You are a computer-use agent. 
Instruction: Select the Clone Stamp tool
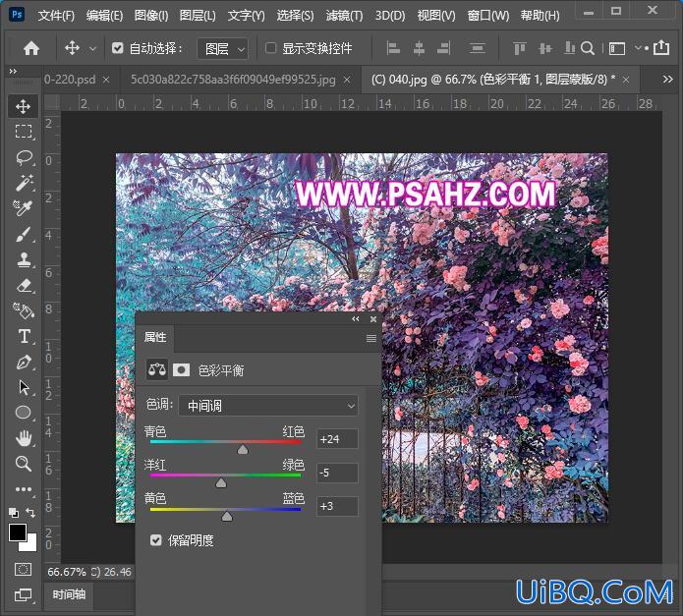[x=23, y=260]
